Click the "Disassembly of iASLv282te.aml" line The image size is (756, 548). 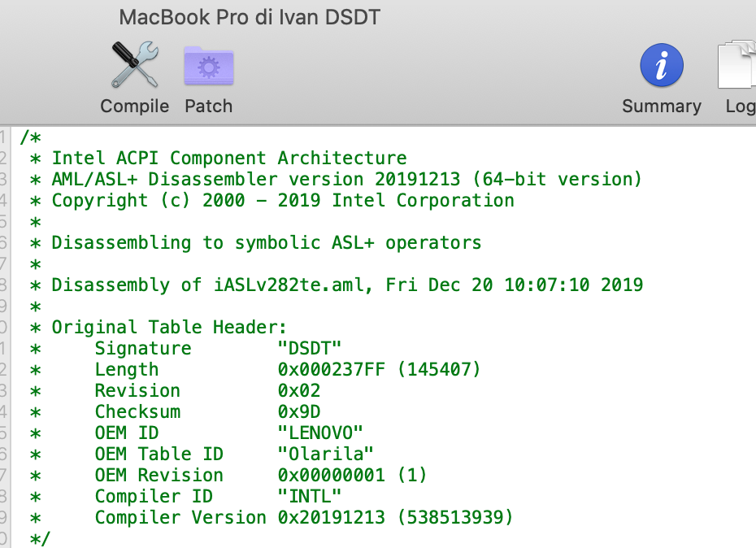click(347, 285)
